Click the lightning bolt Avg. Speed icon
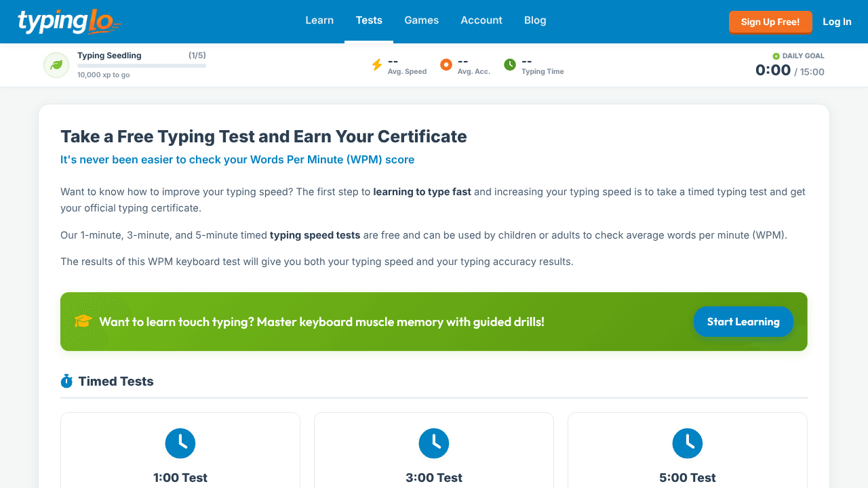868x488 pixels. coord(377,65)
